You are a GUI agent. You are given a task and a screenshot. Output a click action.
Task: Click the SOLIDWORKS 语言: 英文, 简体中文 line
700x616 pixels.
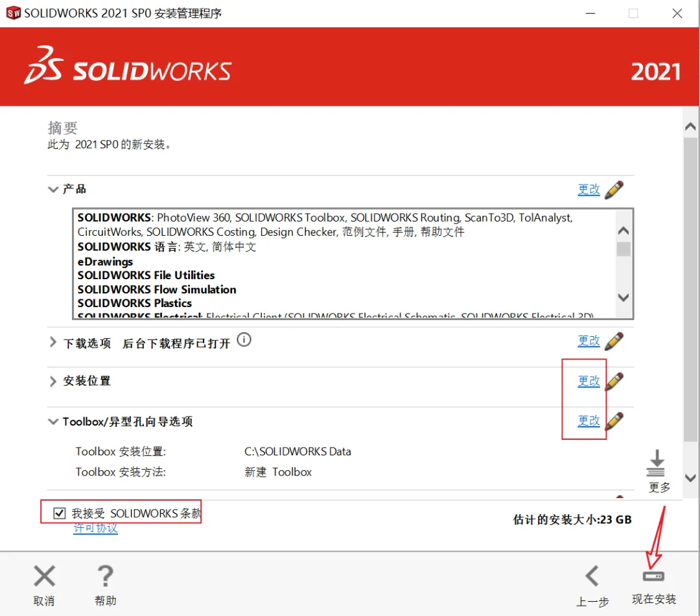click(167, 247)
